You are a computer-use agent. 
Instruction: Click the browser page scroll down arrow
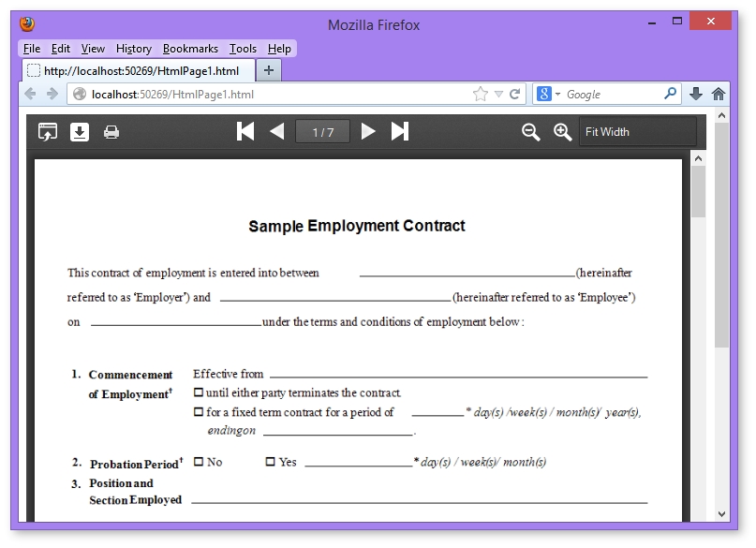pos(721,513)
